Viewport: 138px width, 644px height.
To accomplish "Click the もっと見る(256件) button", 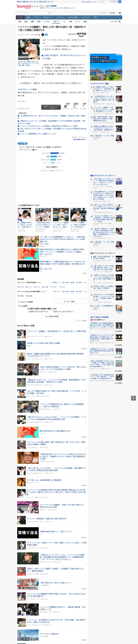I will [x=52, y=317].
